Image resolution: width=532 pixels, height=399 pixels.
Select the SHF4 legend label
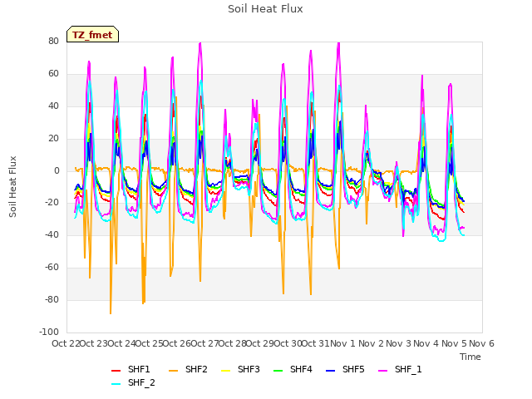pos(301,369)
